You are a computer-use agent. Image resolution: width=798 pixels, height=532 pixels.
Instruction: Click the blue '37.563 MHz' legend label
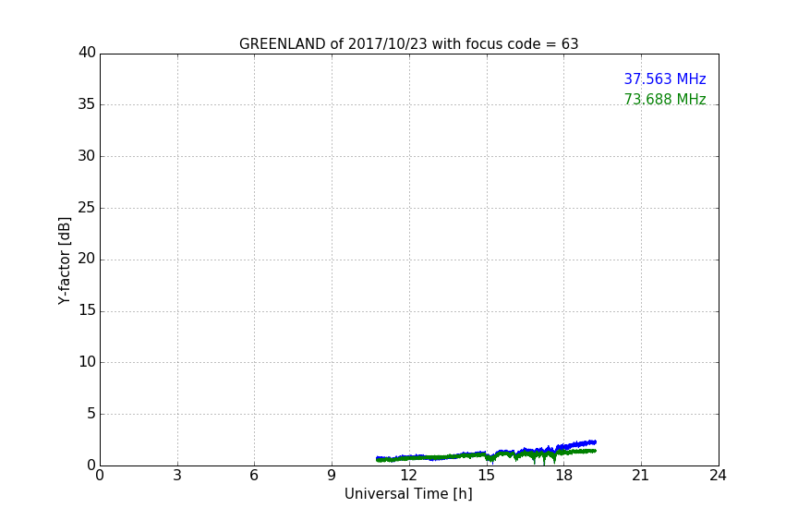coord(665,79)
